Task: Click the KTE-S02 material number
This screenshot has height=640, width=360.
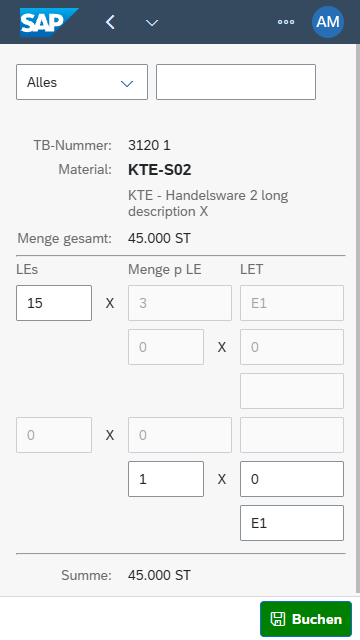Action: 160,170
